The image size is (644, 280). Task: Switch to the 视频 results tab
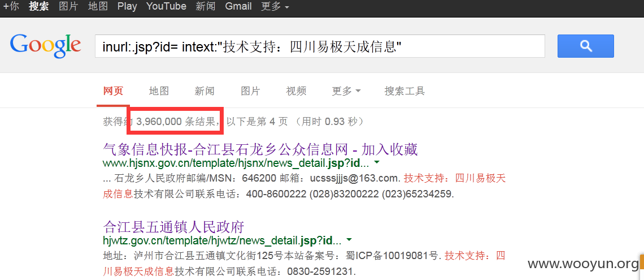[296, 91]
